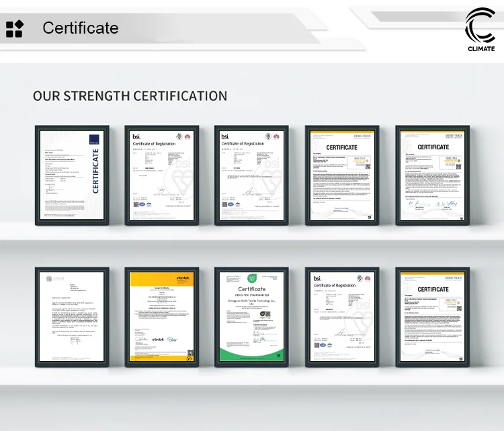Click the dark blue square logo on the first certificate
Viewport: 504px width, 431px height.
pyautogui.click(x=94, y=140)
